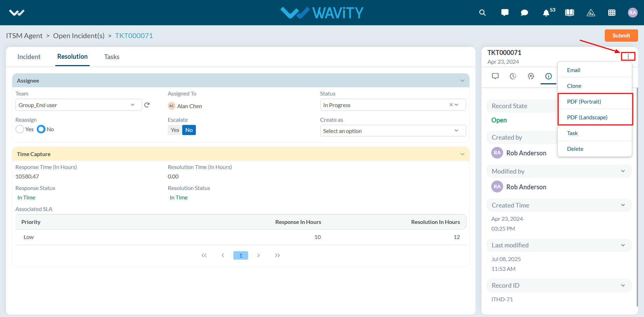Choose Clone from the options menu
The width and height of the screenshot is (644, 317).
click(595, 86)
